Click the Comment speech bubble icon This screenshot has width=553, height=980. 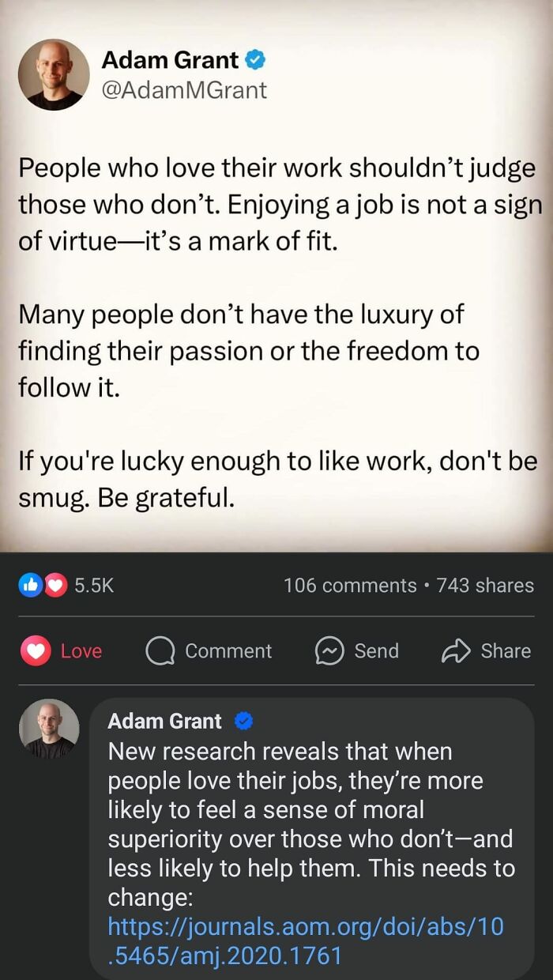pos(160,650)
